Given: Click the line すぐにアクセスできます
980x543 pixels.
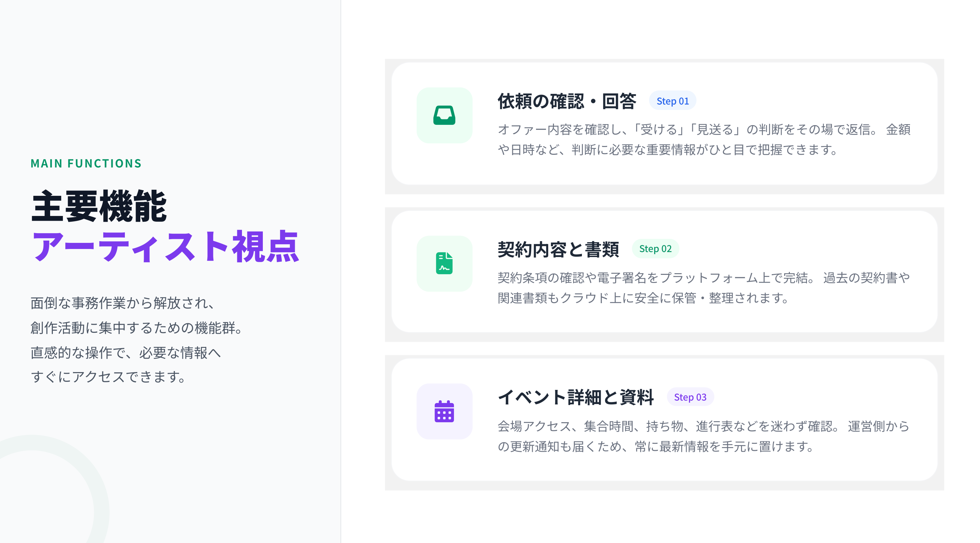Looking at the screenshot, I should 108,377.
